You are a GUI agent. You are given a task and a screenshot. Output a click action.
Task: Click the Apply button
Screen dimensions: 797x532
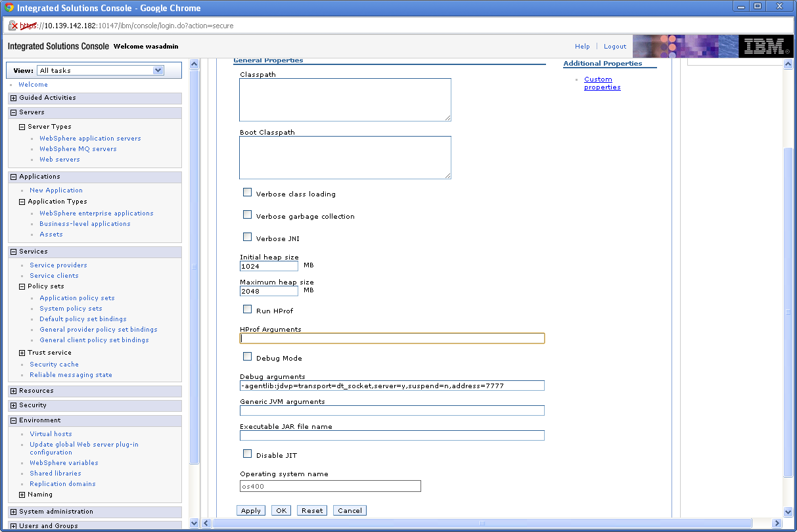(251, 510)
